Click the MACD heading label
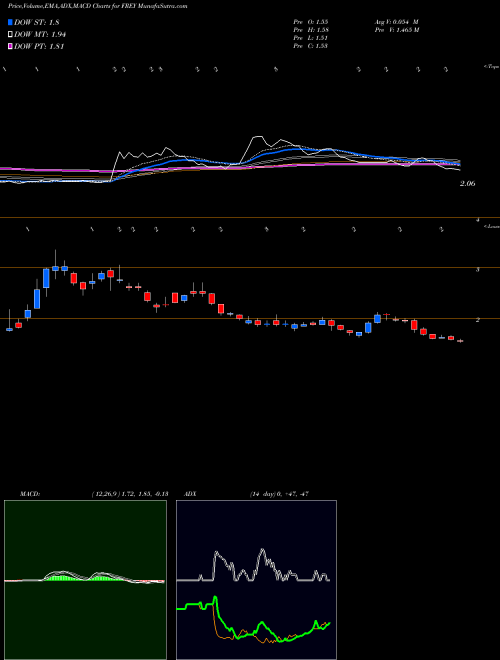 [x=29, y=494]
